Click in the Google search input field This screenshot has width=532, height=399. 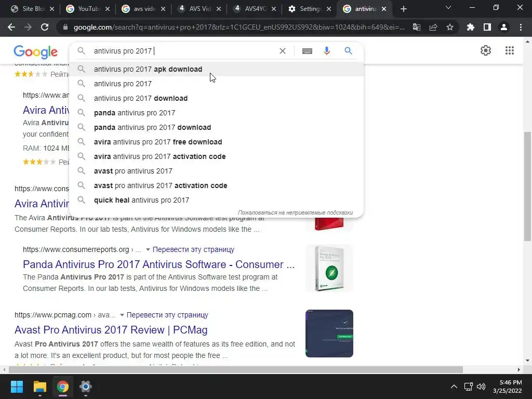click(x=183, y=51)
